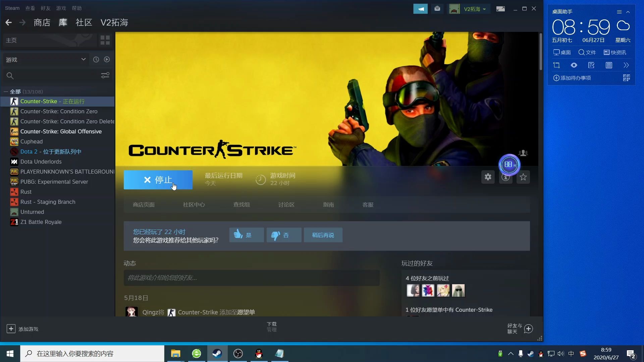644x362 pixels.
Task: Click the 稍后再说 maybe later button
Action: pos(323,235)
